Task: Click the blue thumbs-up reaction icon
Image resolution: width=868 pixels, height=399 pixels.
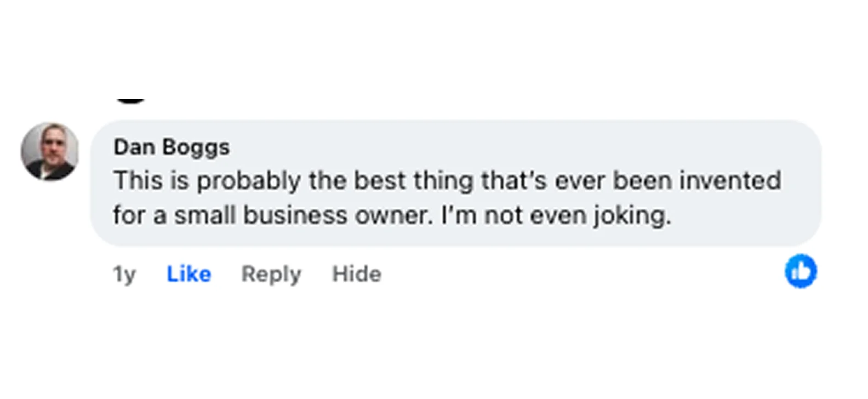Action: coord(800,271)
